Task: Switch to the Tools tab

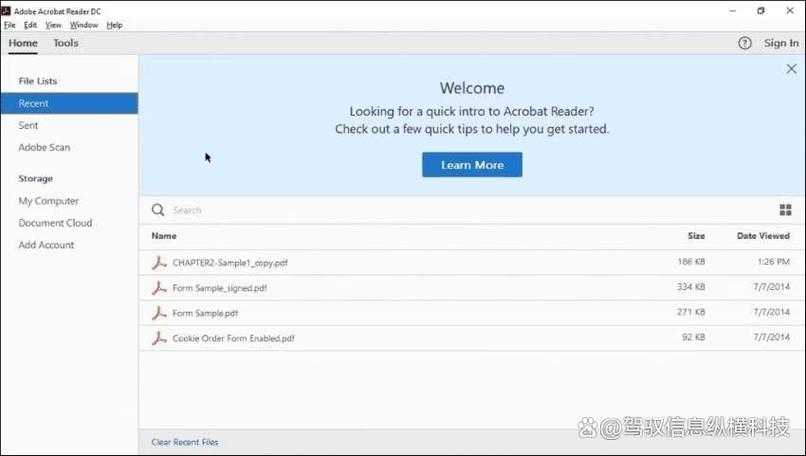Action: click(65, 43)
